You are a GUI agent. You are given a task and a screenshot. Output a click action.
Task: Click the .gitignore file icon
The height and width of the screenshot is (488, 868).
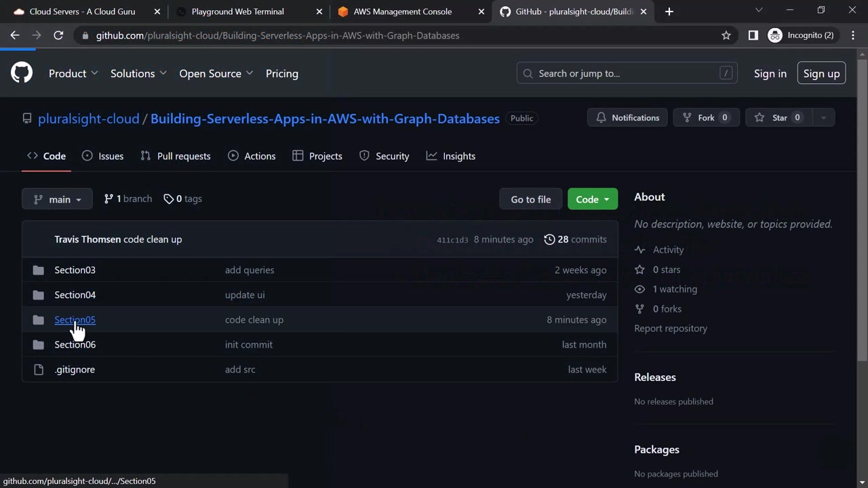[x=39, y=369]
